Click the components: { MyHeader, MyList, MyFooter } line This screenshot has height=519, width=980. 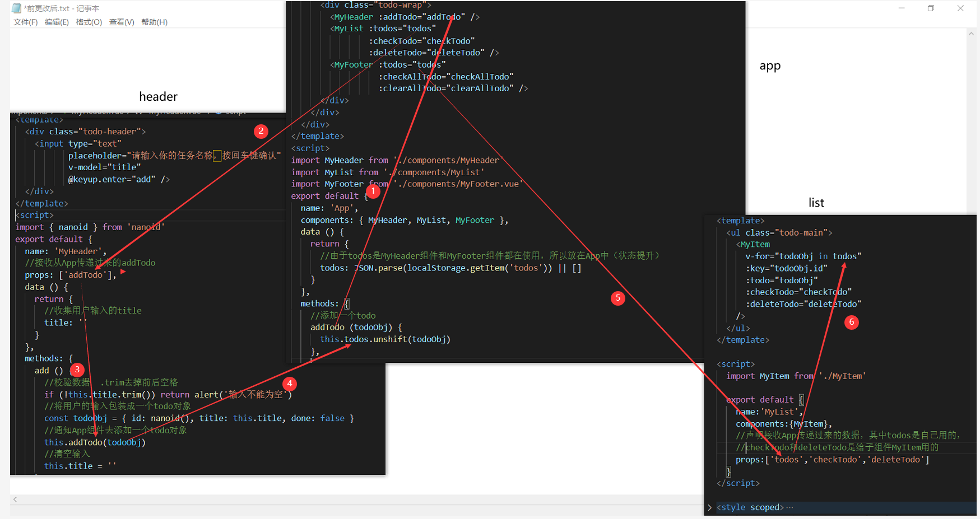coord(405,221)
